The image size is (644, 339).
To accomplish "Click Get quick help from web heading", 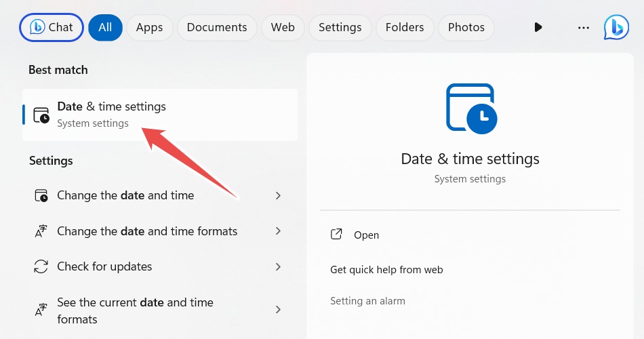I will [x=386, y=270].
